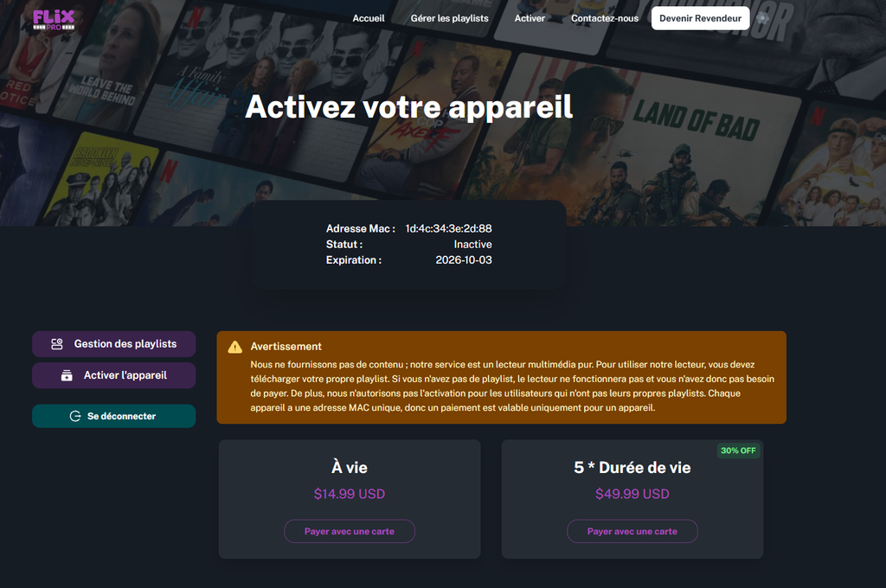Toggle the sun-shaped theme icon
The width and height of the screenshot is (886, 588).
pyautogui.click(x=763, y=18)
